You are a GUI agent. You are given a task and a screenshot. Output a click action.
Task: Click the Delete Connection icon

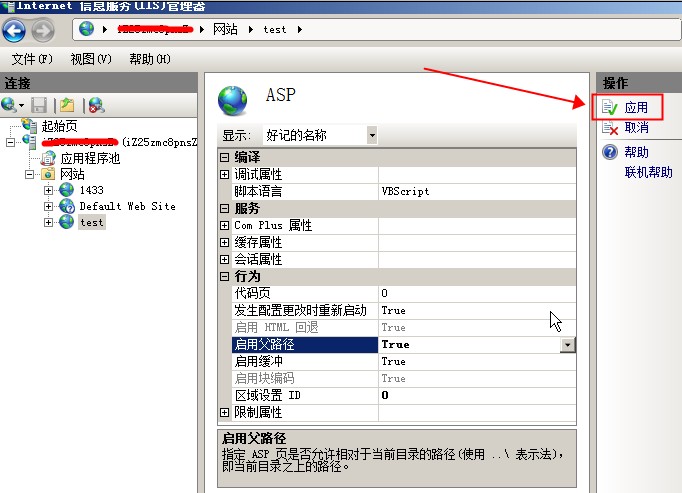pos(96,105)
